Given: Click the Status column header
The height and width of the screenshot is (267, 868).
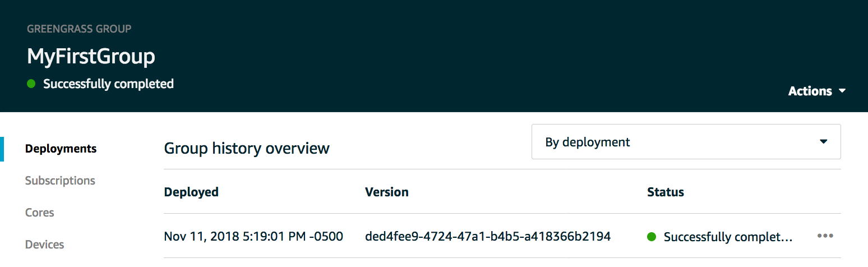Looking at the screenshot, I should click(x=666, y=192).
